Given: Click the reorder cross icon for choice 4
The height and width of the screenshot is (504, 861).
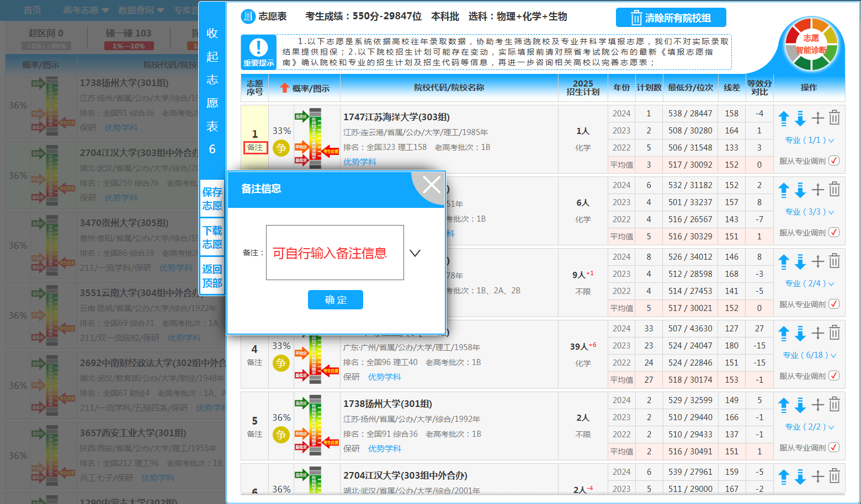Looking at the screenshot, I should click(x=817, y=333).
